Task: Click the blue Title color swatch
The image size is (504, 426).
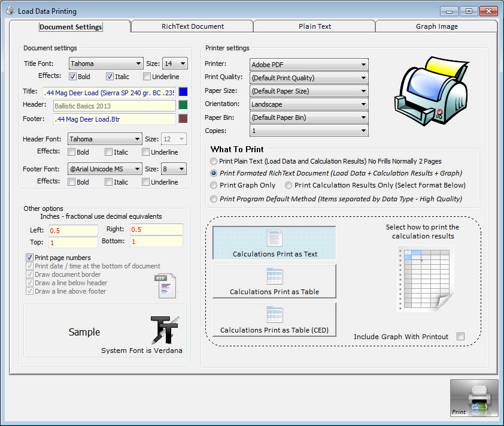Action: pyautogui.click(x=183, y=92)
